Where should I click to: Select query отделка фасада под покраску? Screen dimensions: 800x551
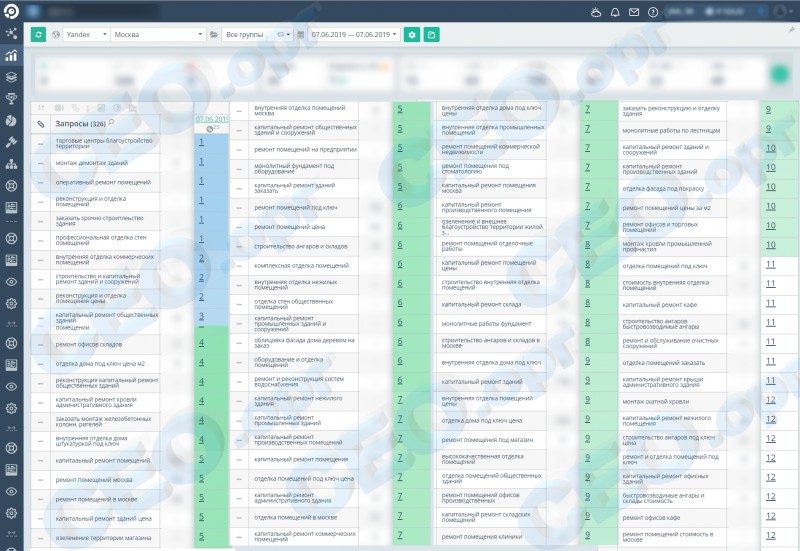point(663,188)
